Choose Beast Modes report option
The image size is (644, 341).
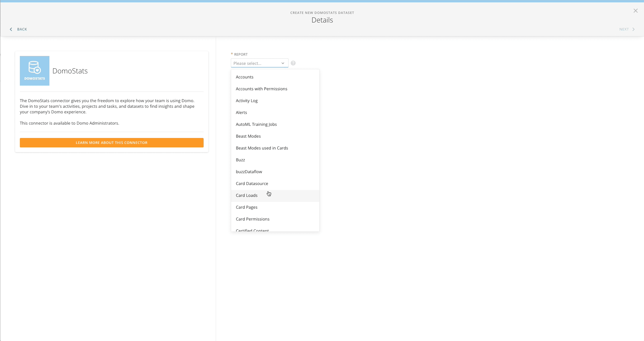tap(248, 136)
